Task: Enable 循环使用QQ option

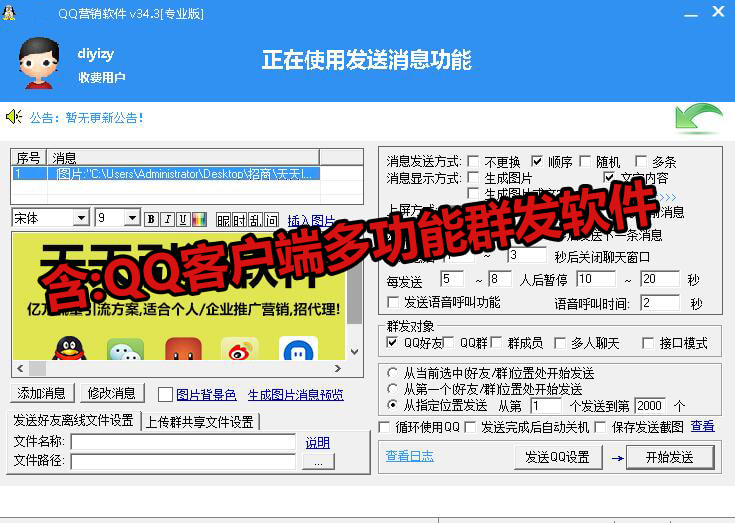Action: point(384,427)
